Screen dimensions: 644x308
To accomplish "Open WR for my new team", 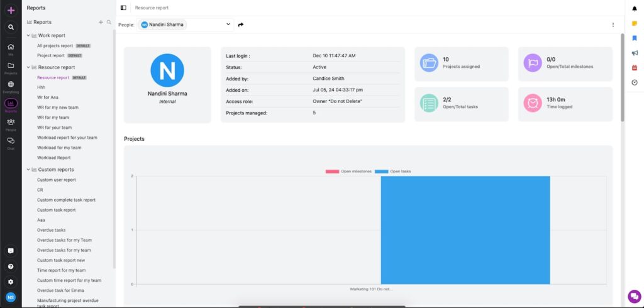I will [x=57, y=107].
